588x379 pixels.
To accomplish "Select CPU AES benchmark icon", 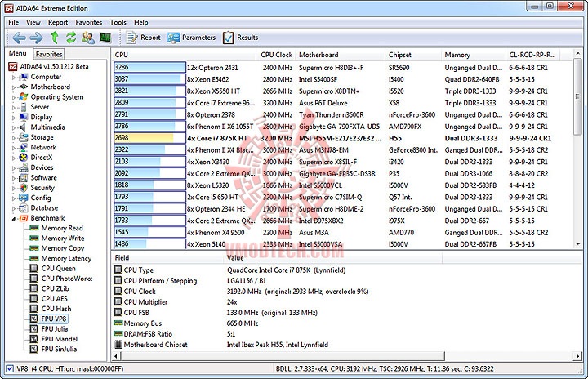I will click(34, 299).
